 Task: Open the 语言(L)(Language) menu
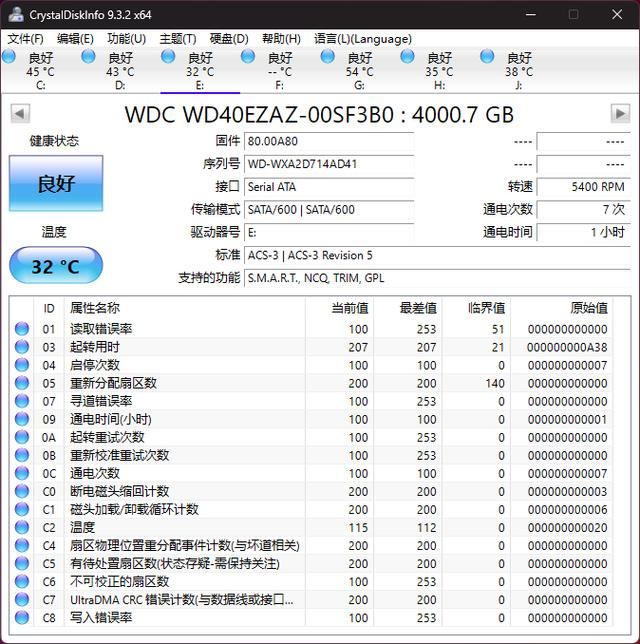point(362,38)
